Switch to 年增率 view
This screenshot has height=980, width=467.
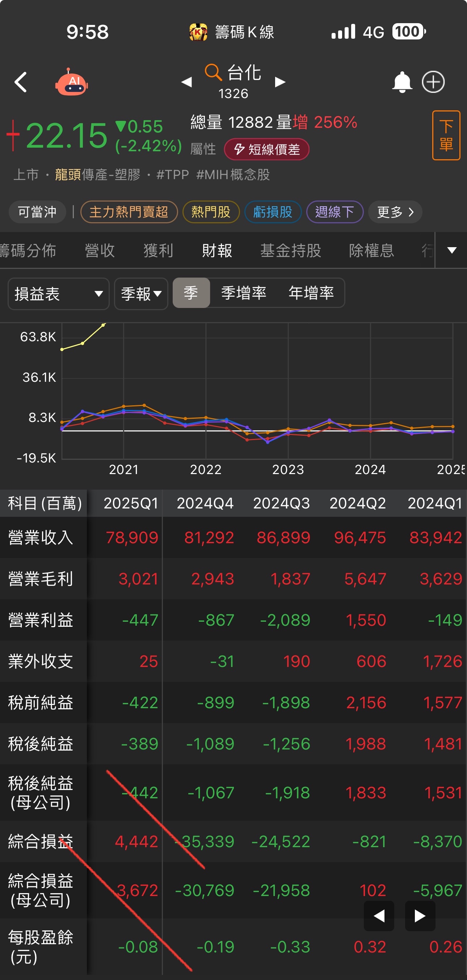click(x=311, y=292)
